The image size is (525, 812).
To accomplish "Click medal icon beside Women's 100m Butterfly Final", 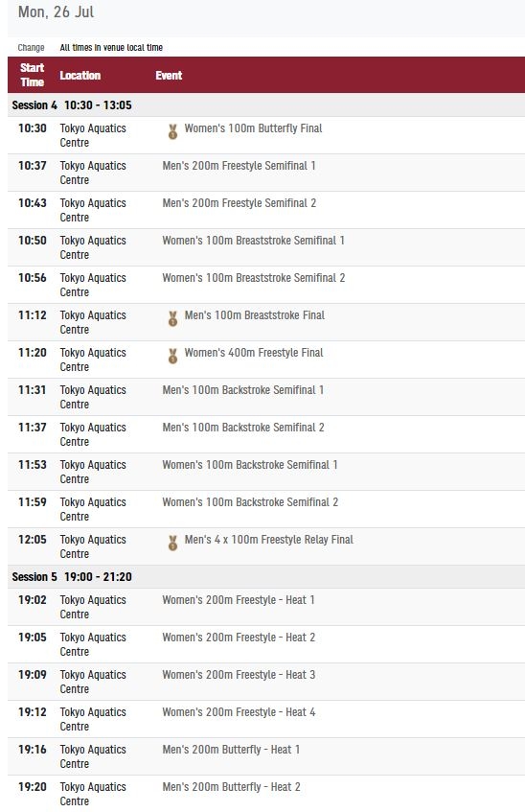I will [173, 132].
